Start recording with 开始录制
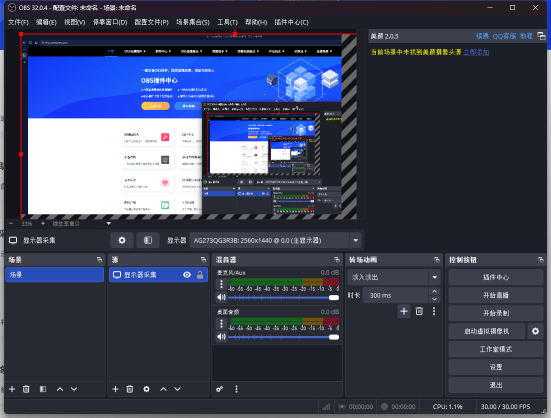 [496, 313]
